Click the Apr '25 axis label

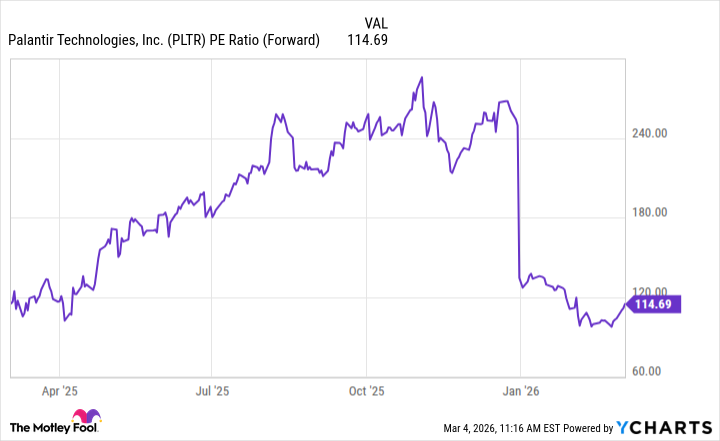click(60, 390)
